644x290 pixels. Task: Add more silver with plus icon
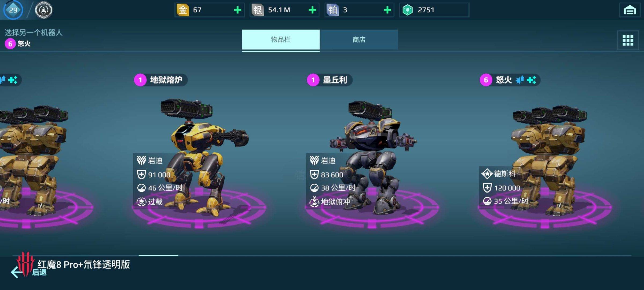pyautogui.click(x=312, y=10)
